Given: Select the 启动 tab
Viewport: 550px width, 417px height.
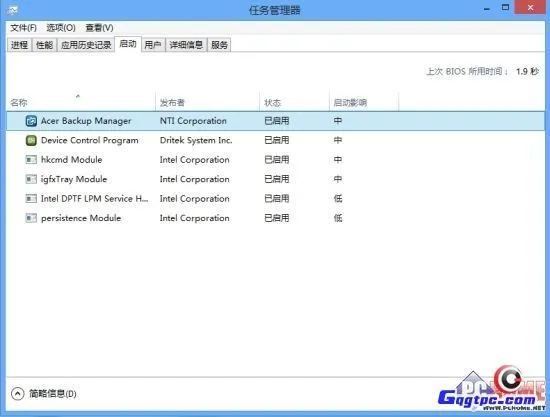Looking at the screenshot, I should point(128,44).
